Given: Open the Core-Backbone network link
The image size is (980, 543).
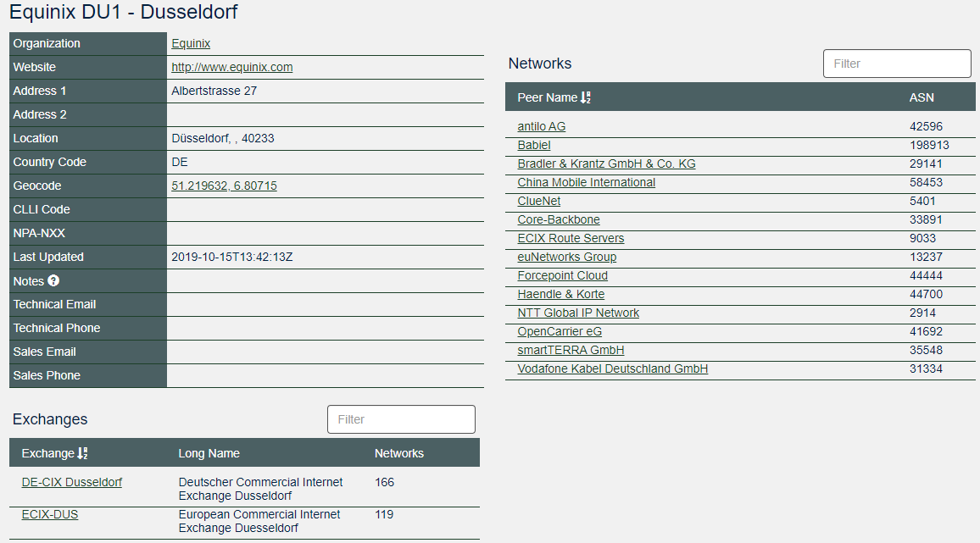Looking at the screenshot, I should tap(559, 220).
